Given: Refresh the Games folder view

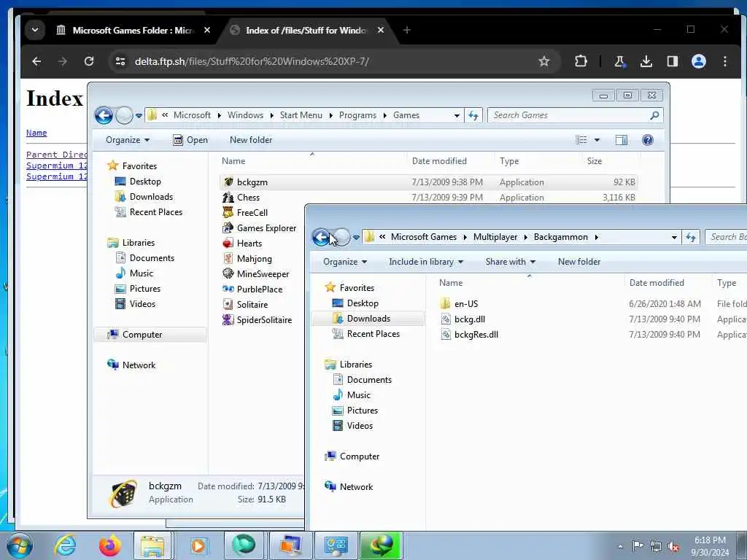Looking at the screenshot, I should coord(473,115).
